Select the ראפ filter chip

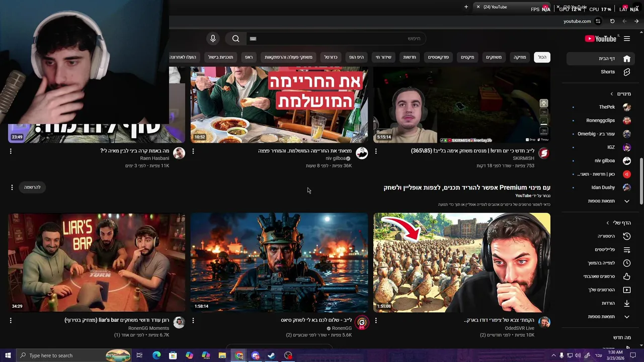click(249, 57)
